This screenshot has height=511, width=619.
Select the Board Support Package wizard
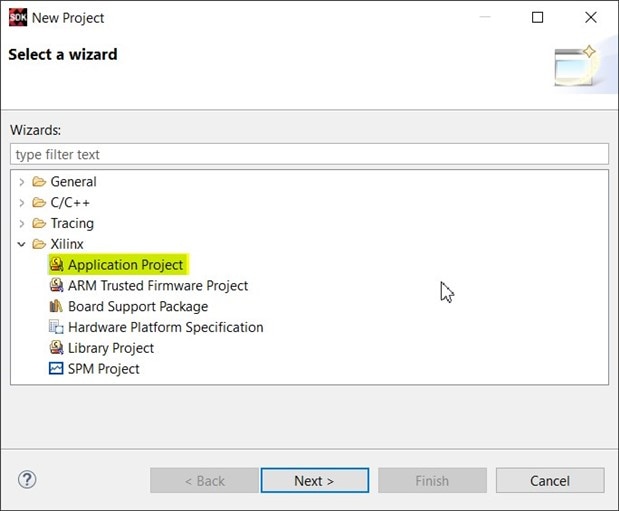coord(138,307)
